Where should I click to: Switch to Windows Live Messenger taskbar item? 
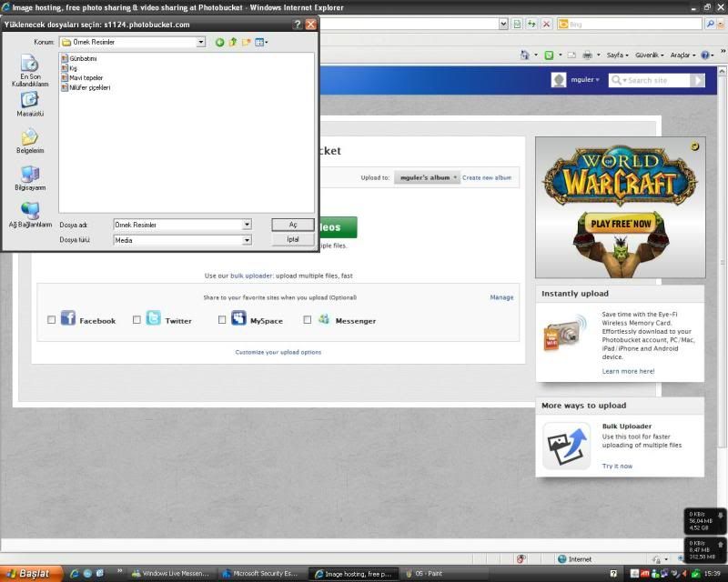pyautogui.click(x=170, y=574)
